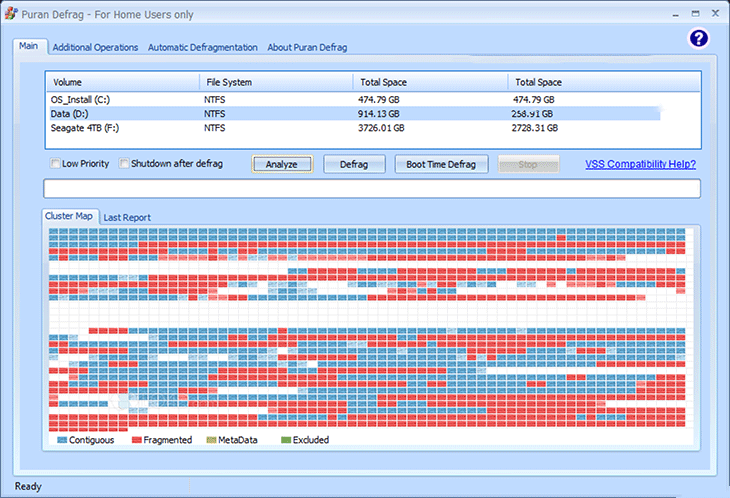Open the Additional Operations tab
The image size is (730, 498).
point(95,47)
